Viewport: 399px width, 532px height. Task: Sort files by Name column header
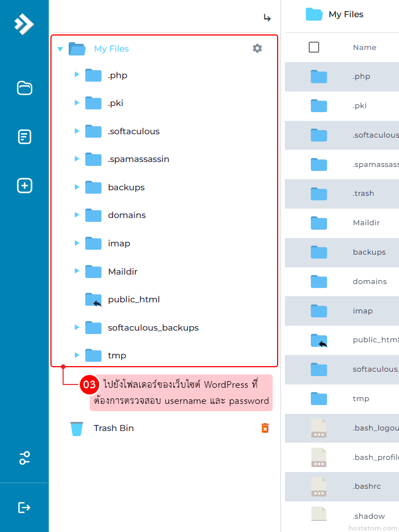click(x=364, y=48)
